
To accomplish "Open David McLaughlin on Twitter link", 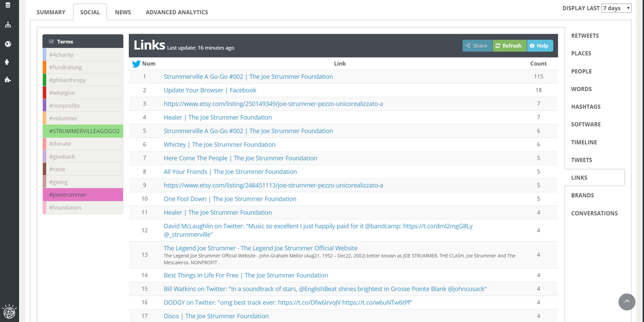I will pos(318,230).
